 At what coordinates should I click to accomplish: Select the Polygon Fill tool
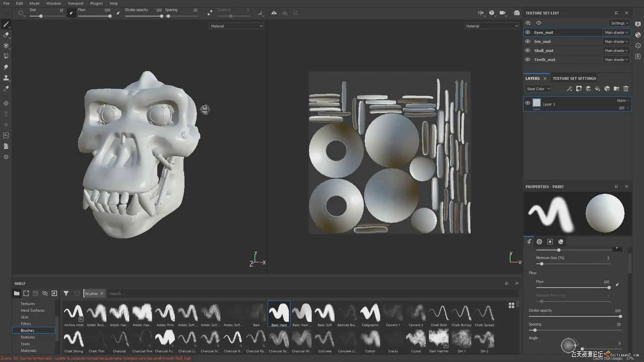tap(6, 56)
